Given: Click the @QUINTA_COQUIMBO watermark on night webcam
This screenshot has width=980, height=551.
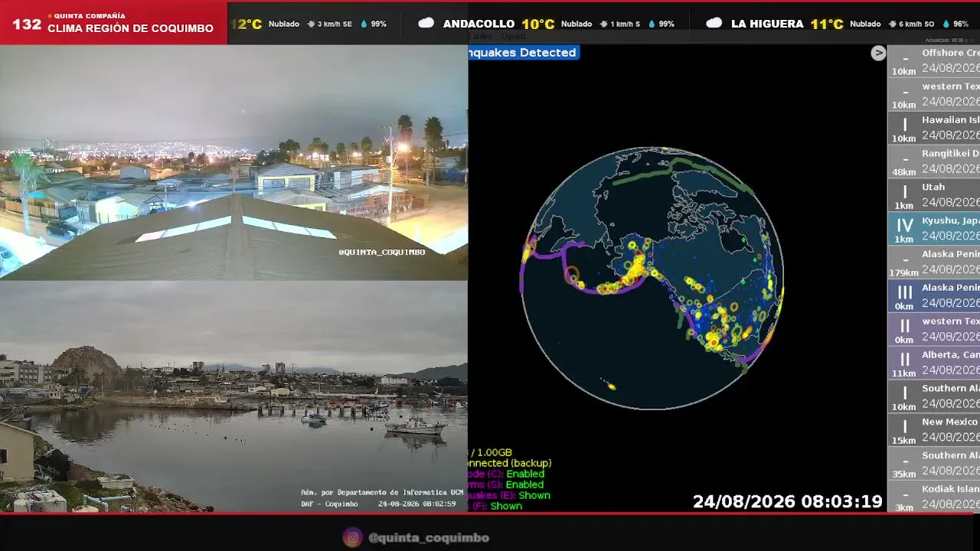Looking at the screenshot, I should point(381,252).
